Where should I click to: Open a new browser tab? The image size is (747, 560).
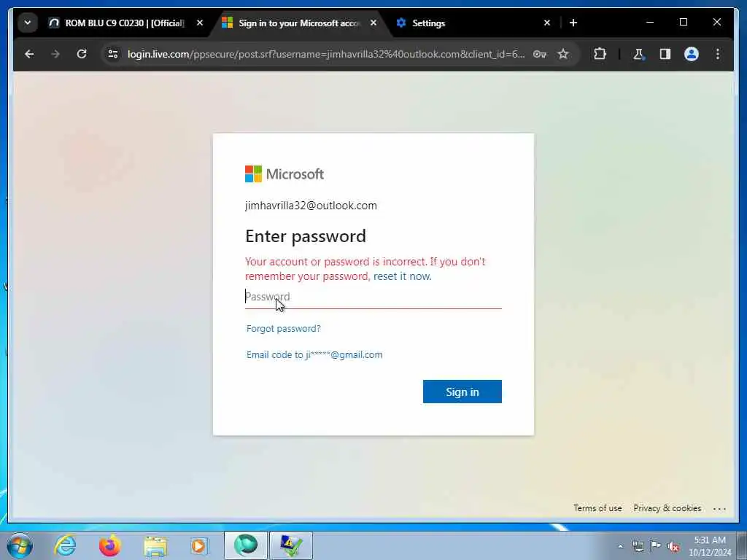(573, 23)
